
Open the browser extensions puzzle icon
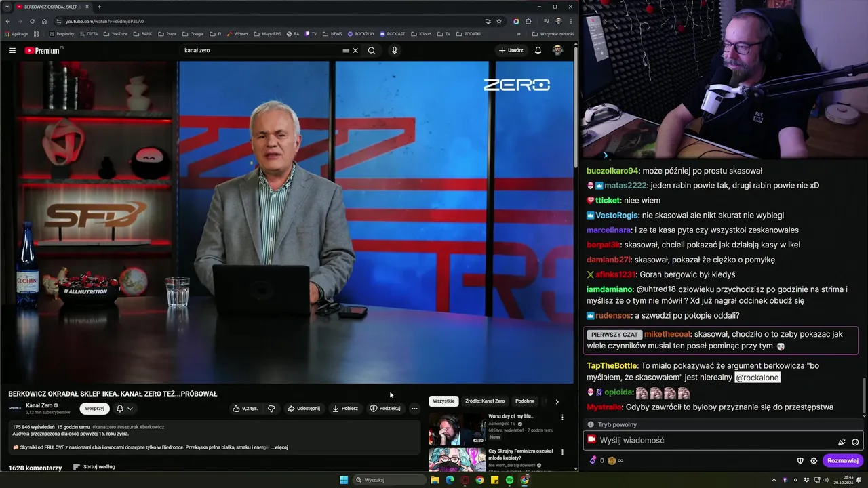tap(529, 21)
